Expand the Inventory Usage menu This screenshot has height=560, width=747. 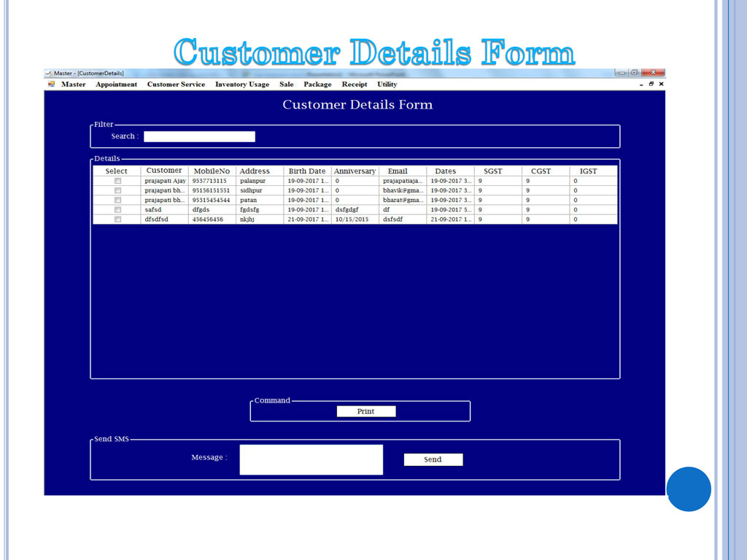tap(242, 85)
